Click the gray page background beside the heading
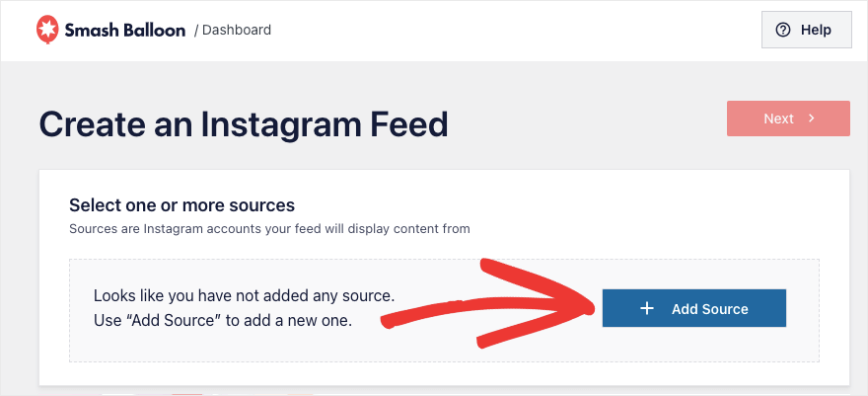868x396 pixels. (587, 124)
